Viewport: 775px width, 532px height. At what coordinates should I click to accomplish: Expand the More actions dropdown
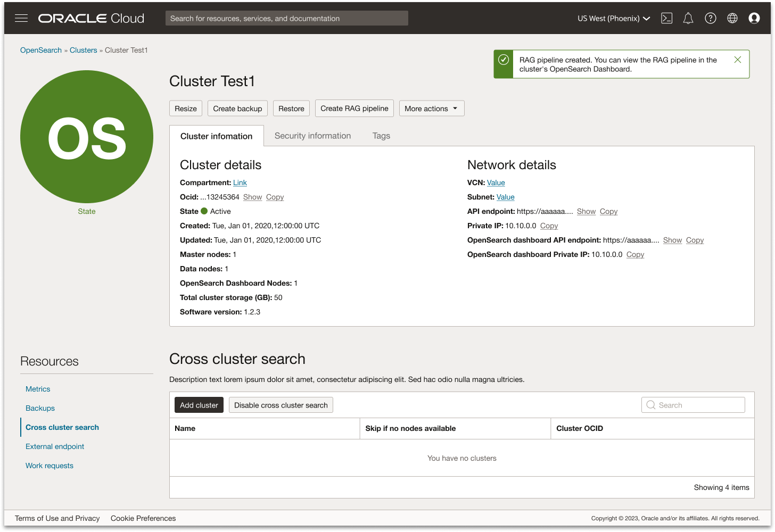click(x=432, y=109)
